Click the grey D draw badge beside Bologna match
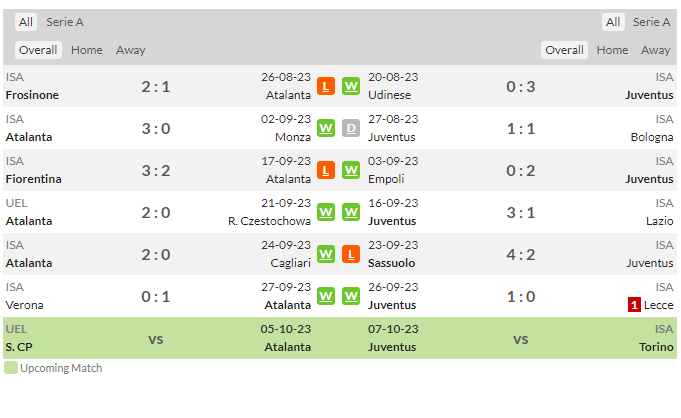 (351, 129)
